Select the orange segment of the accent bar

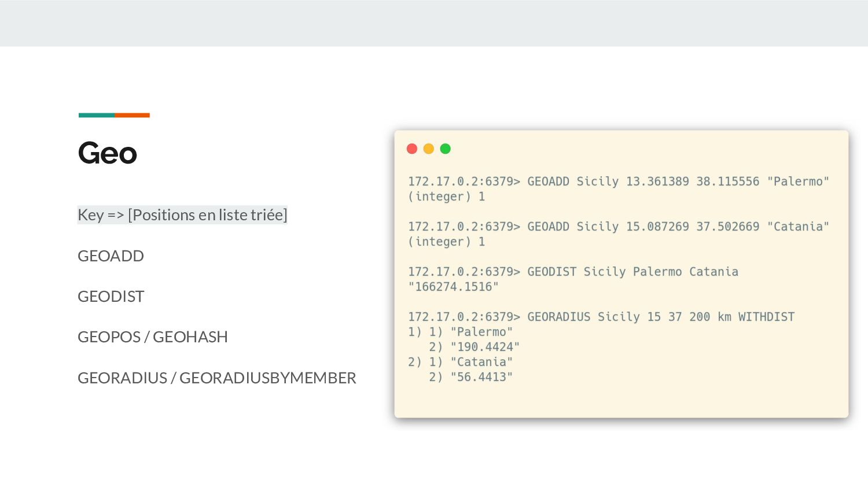132,115
